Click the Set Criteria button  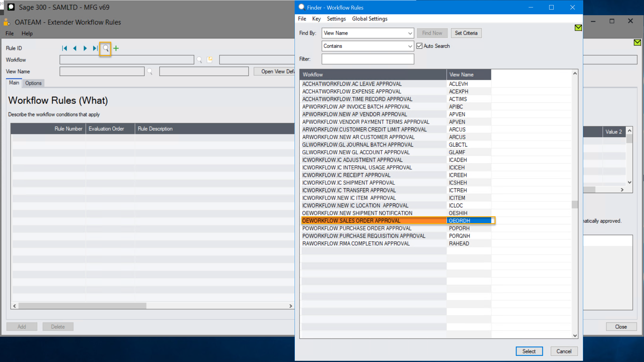pyautogui.click(x=466, y=33)
